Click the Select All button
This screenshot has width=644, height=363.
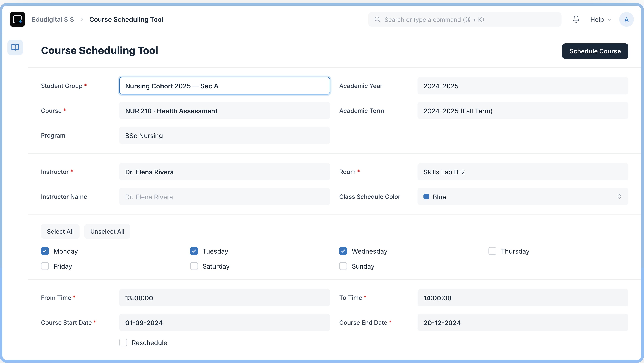(60, 232)
